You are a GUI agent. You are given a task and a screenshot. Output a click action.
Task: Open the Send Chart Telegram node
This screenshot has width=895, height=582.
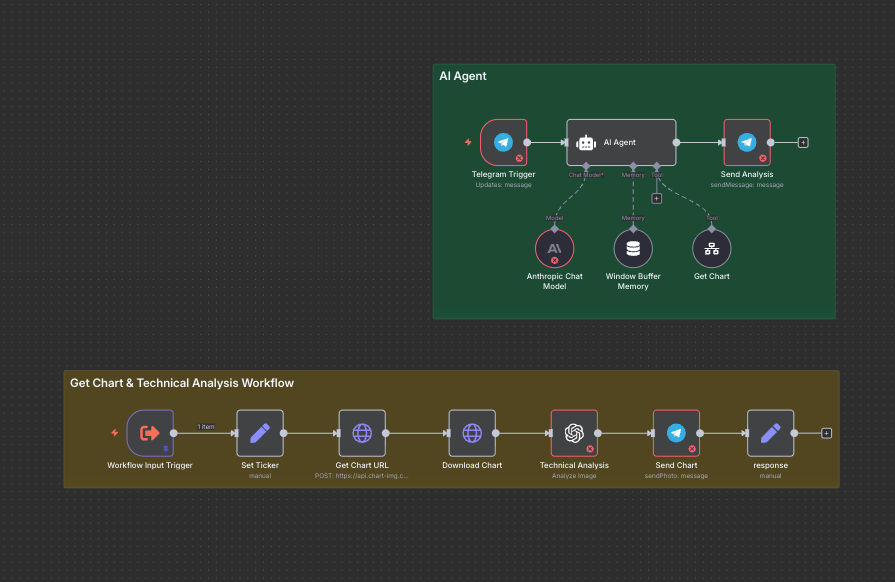[x=676, y=433]
